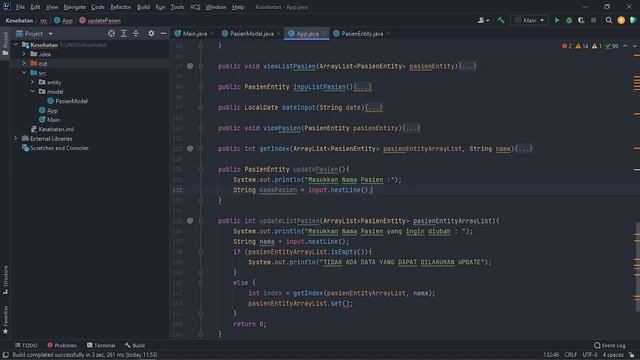Screen dimensions: 640x360
Task: Select the App.java editor tab
Action: (x=307, y=33)
